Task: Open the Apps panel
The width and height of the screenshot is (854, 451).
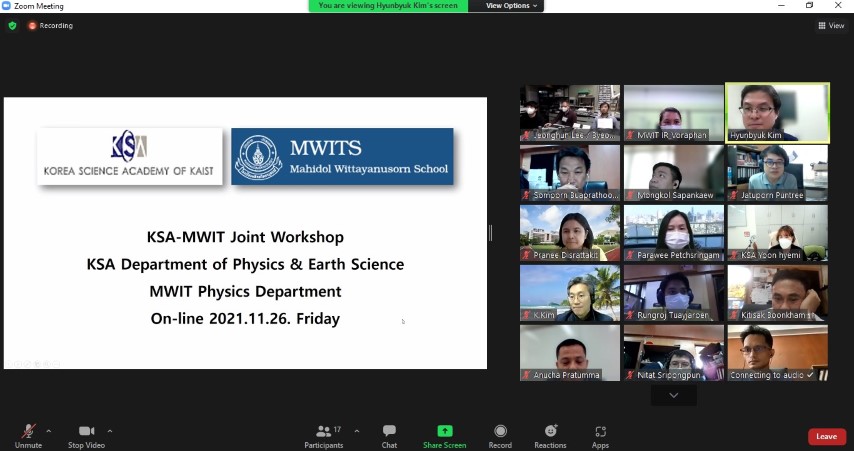Action: tap(600, 437)
